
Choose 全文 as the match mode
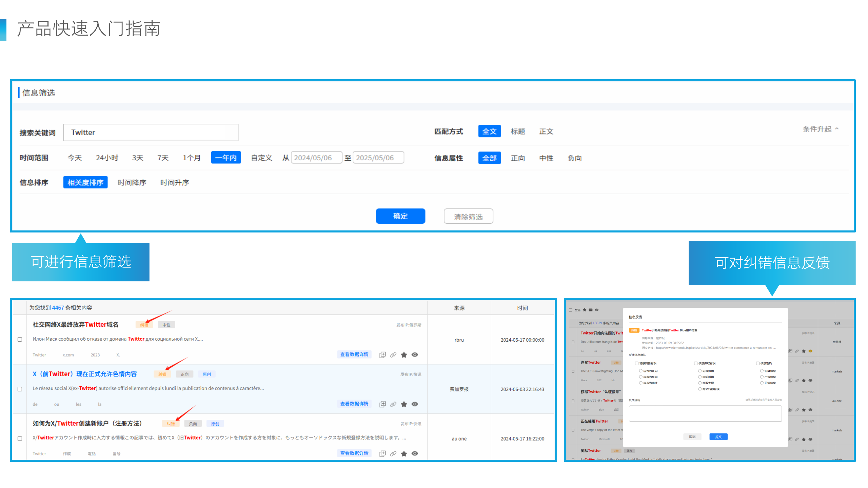coord(489,131)
